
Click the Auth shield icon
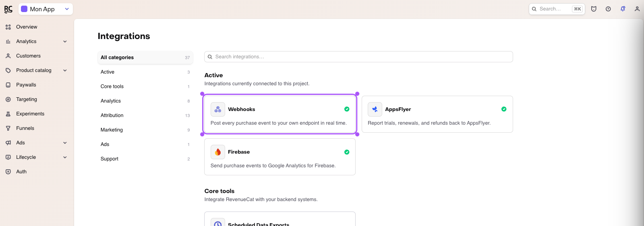tap(8, 172)
